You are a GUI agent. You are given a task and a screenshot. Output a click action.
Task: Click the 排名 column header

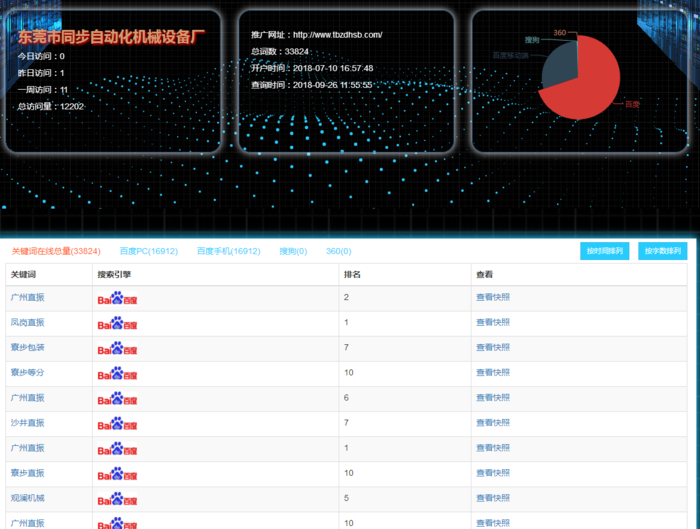(352, 275)
